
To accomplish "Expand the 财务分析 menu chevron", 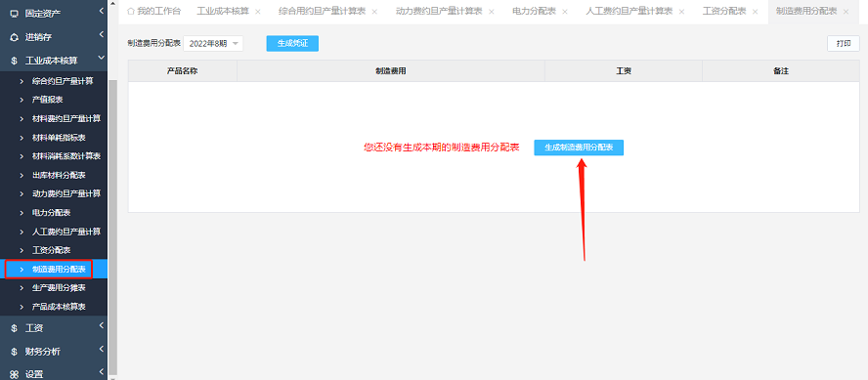I will point(101,349).
